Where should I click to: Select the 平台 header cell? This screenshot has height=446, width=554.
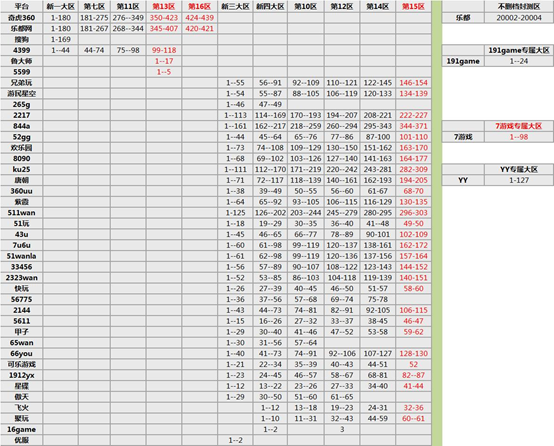(x=22, y=6)
